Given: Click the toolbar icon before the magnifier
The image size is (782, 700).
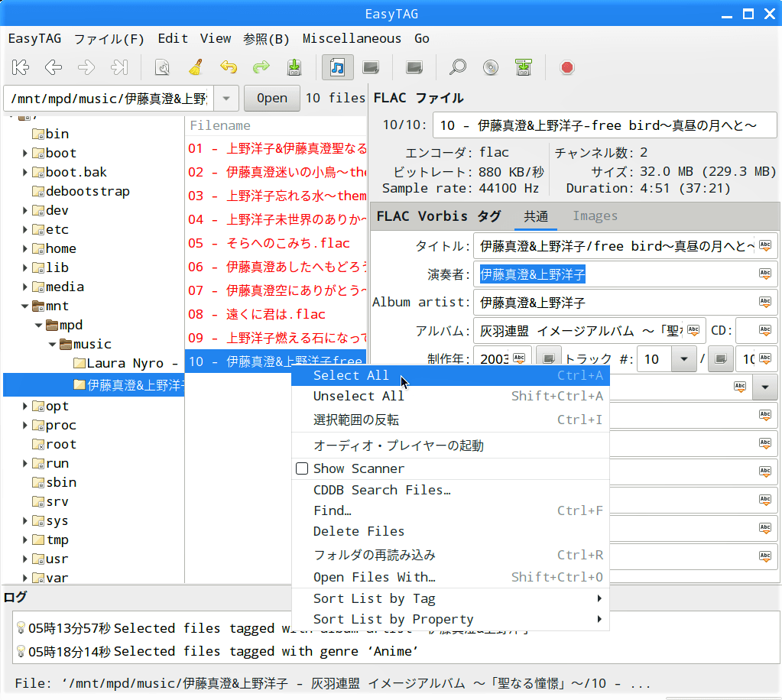Looking at the screenshot, I should [x=414, y=67].
